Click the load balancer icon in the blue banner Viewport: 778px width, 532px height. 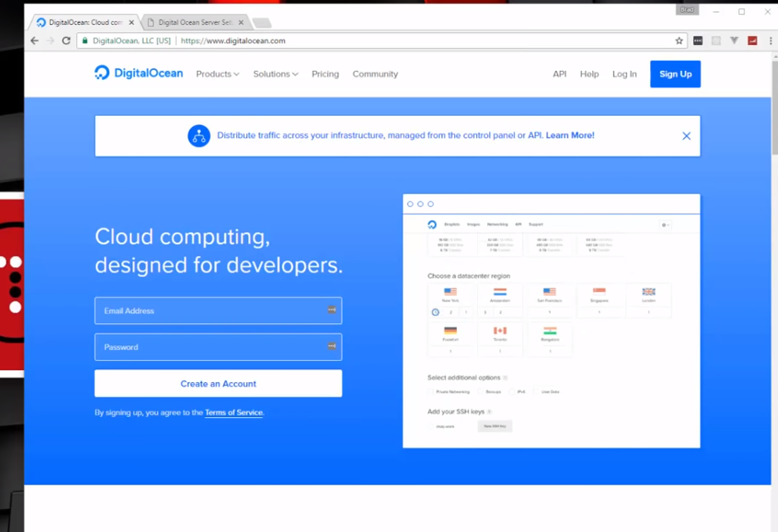198,135
